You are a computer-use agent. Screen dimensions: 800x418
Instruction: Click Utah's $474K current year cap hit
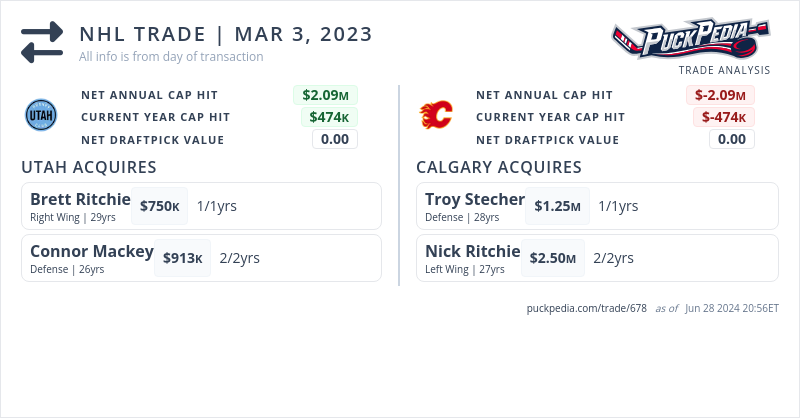[x=329, y=117]
